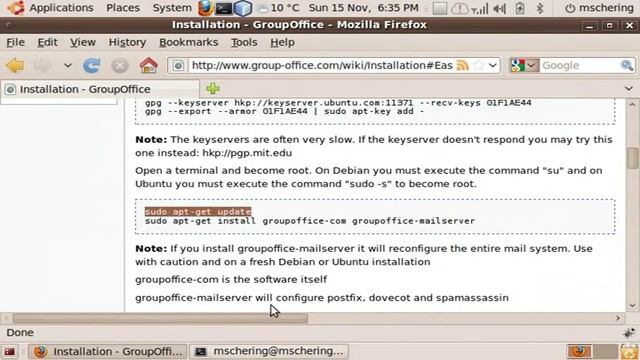
Task: Click the vertical scrollbar down arrow
Action: click(632, 306)
